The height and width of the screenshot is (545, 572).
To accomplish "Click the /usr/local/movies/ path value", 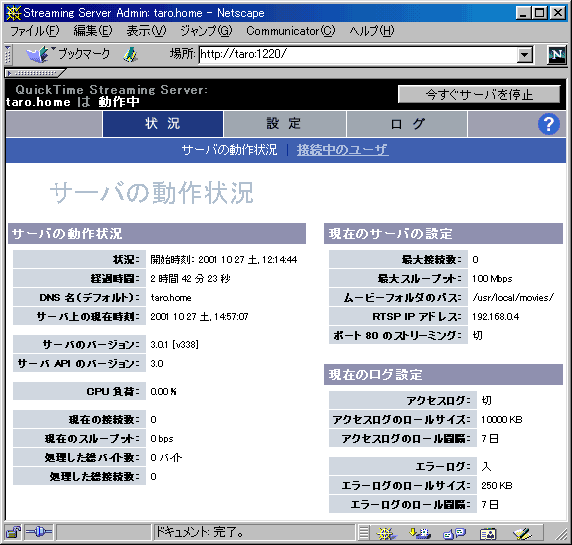I will 513,298.
